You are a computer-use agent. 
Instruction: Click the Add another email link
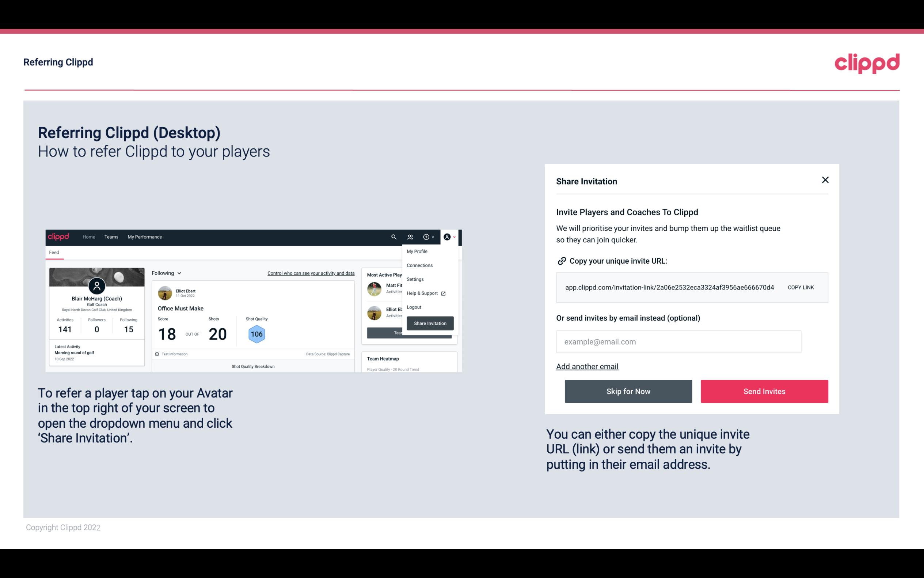click(587, 366)
